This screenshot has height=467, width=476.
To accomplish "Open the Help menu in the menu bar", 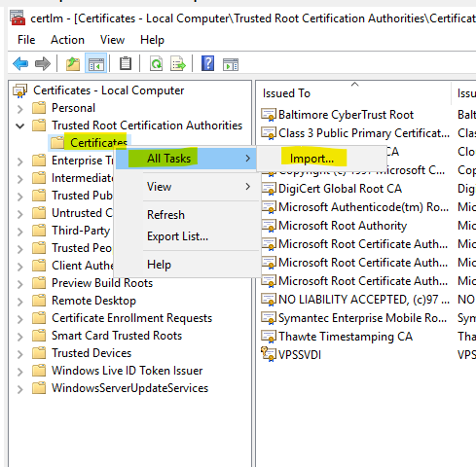I will (152, 40).
